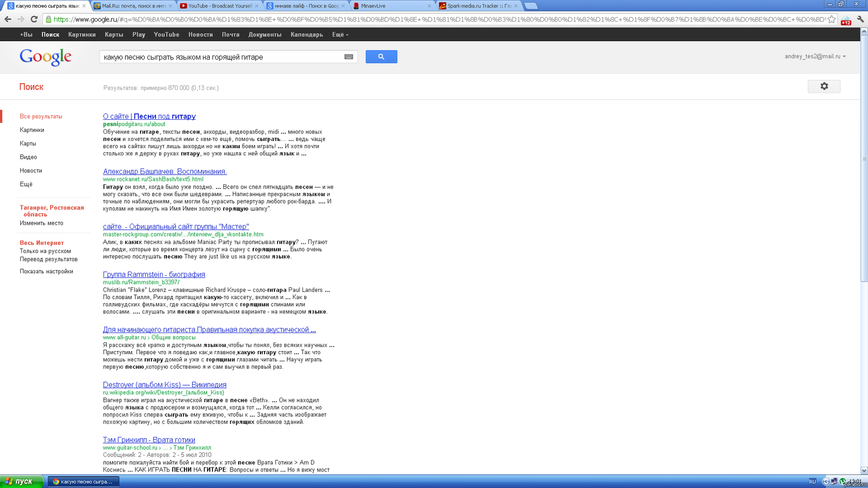
Task: Click the Google logo
Action: 45,57
